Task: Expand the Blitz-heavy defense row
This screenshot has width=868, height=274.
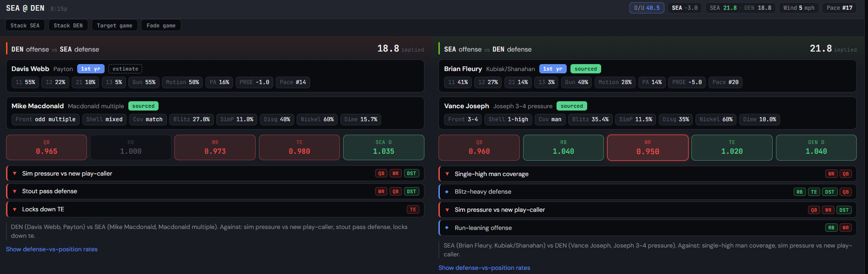Action: [x=648, y=192]
